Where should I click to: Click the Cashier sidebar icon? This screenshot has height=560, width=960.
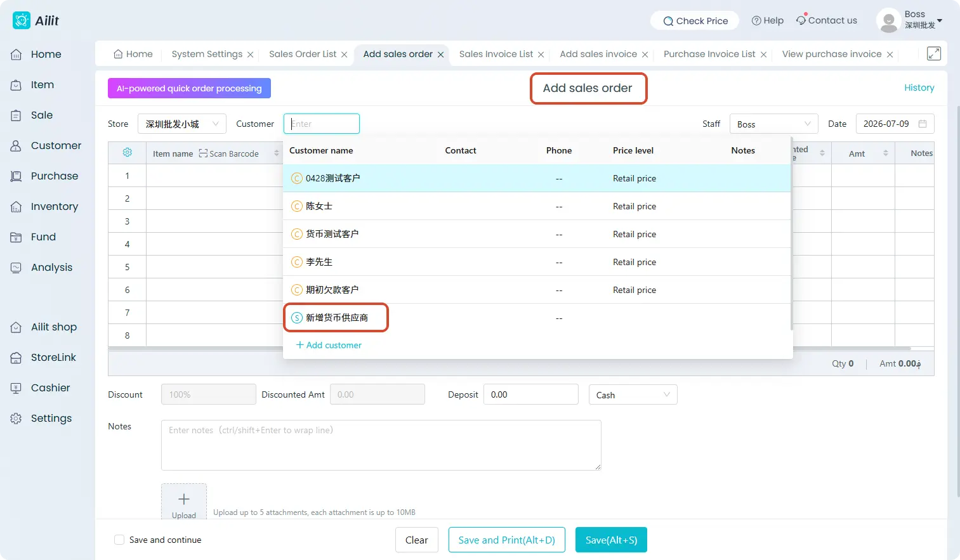(x=16, y=388)
